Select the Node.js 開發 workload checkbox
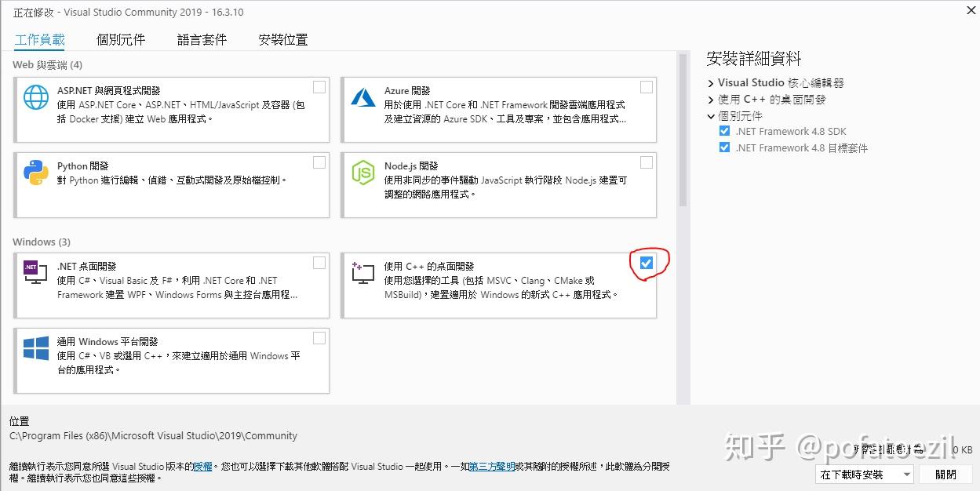980x491 pixels. 647,162
